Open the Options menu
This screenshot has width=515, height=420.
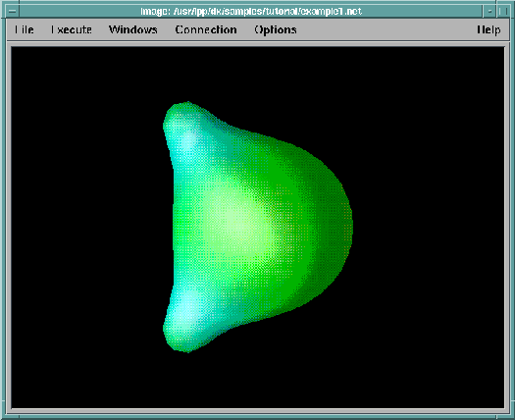(276, 29)
